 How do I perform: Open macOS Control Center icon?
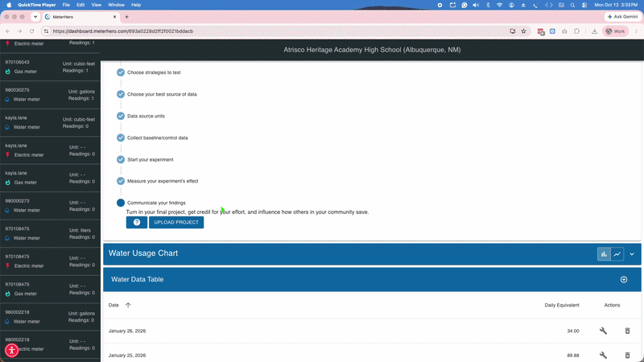(584, 5)
